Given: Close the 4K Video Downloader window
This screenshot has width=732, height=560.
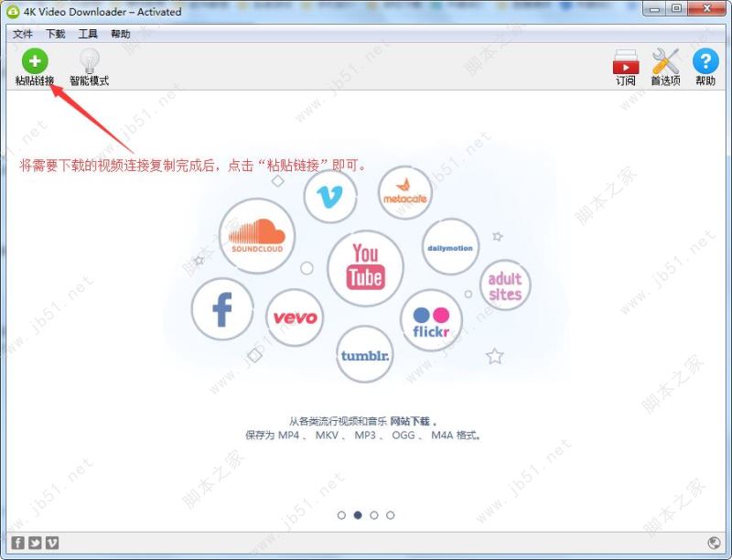Looking at the screenshot, I should (706, 9).
